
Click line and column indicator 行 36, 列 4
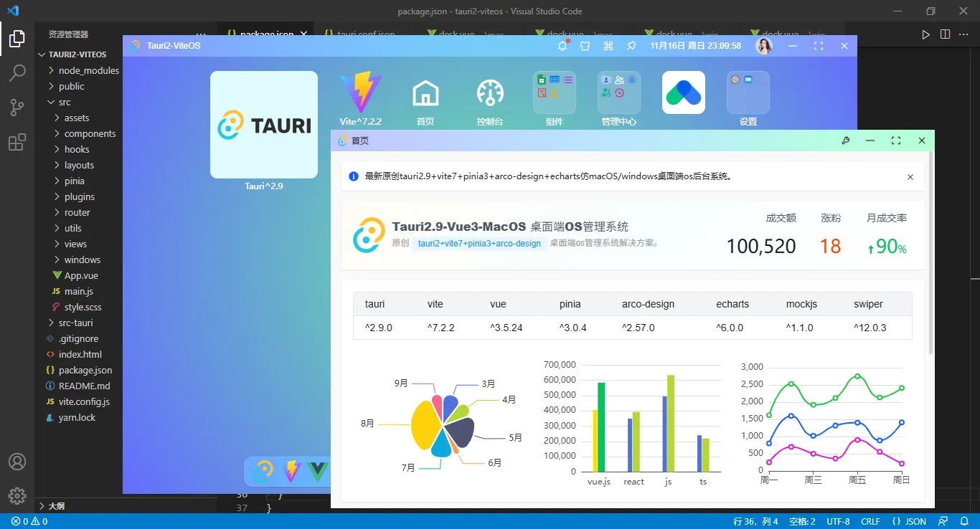click(755, 521)
